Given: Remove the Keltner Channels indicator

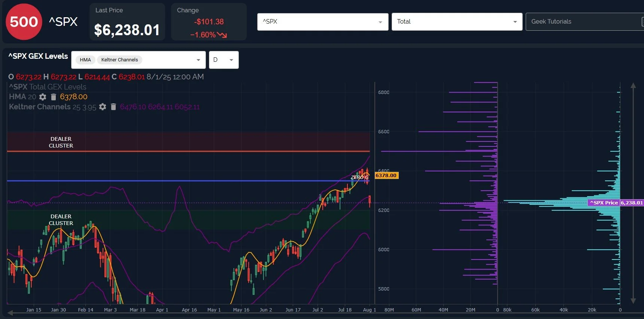Looking at the screenshot, I should (113, 107).
